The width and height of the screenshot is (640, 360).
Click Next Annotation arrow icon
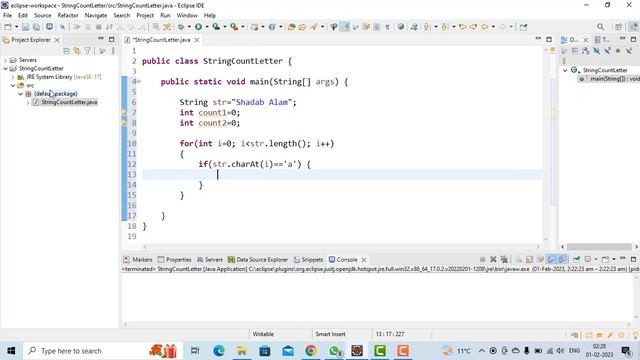427,27
